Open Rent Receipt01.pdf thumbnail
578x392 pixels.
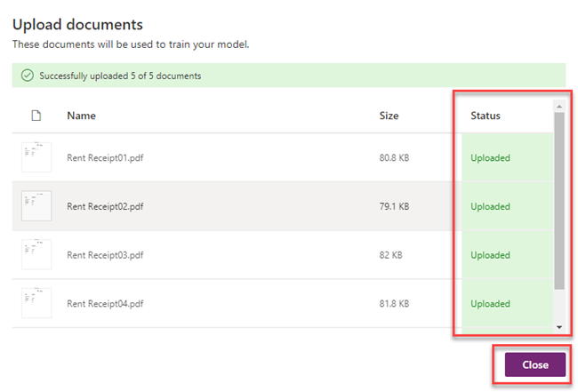pos(36,157)
